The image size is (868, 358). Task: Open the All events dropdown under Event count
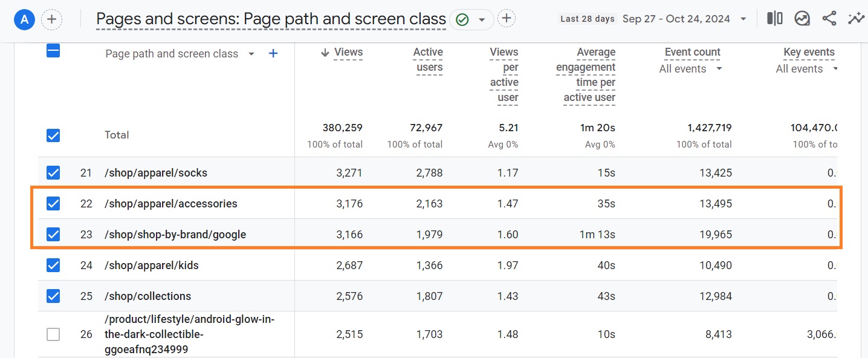tap(690, 68)
